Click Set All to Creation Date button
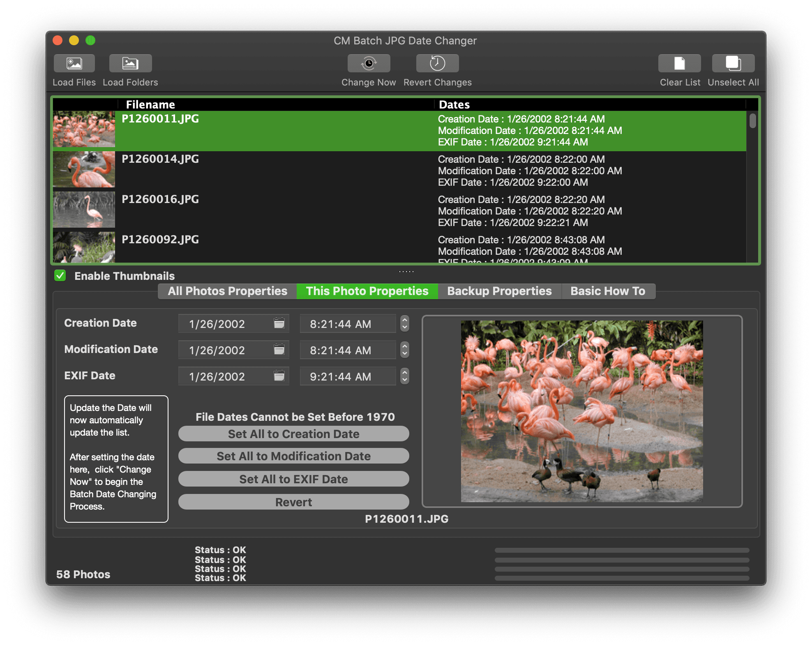The width and height of the screenshot is (812, 646). pyautogui.click(x=293, y=434)
